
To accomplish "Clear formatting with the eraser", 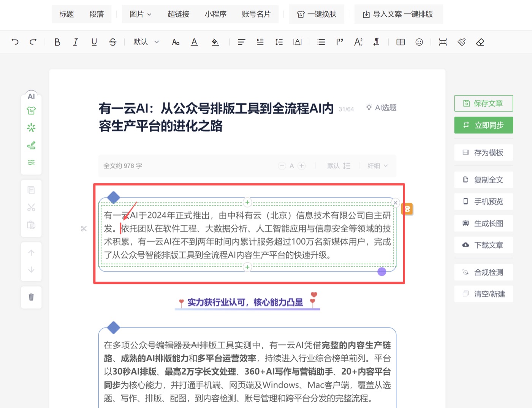I will click(x=480, y=42).
